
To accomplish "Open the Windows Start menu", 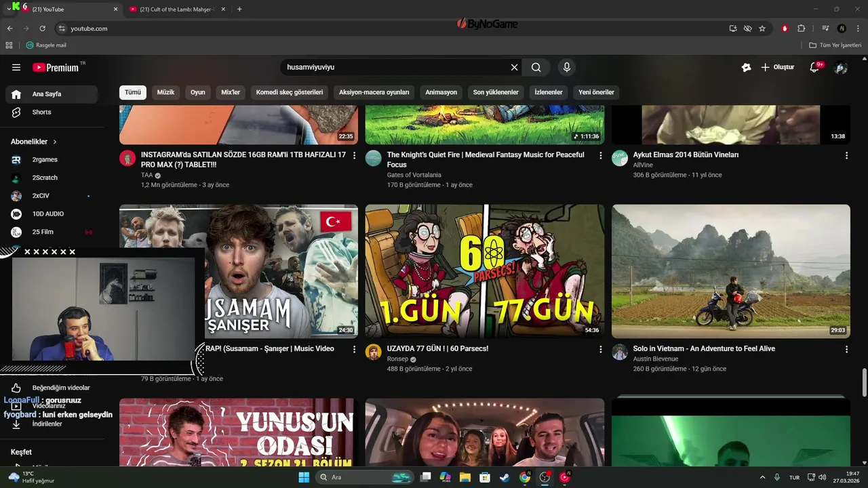I will (304, 477).
